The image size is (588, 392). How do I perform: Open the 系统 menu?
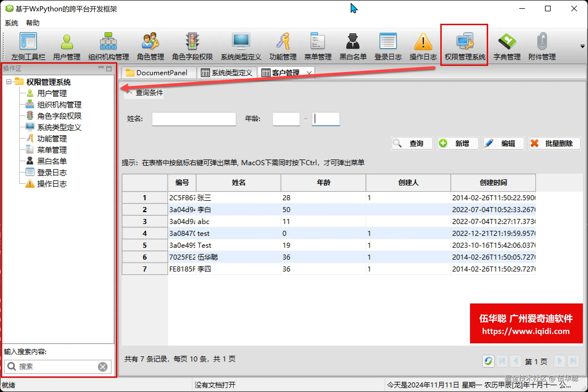point(11,23)
